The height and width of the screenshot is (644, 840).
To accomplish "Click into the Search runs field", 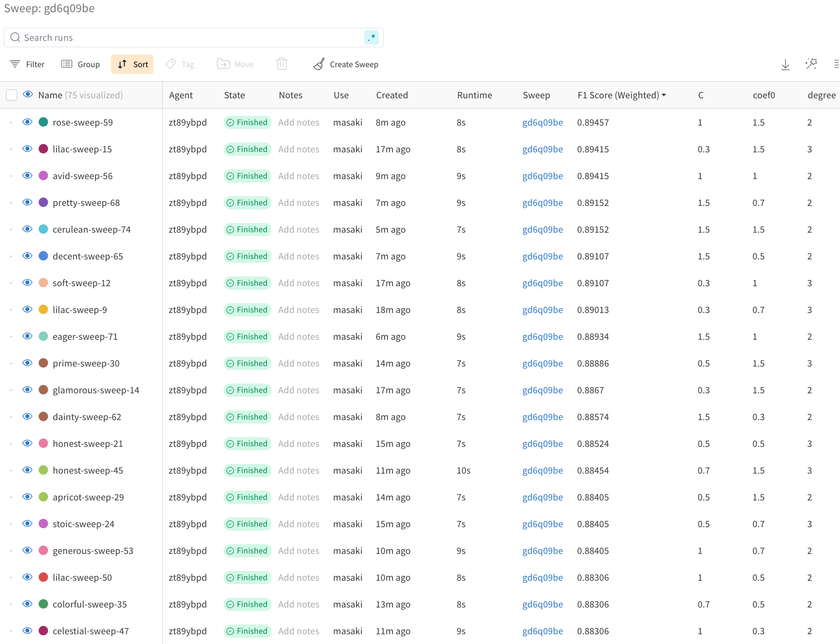I will [190, 37].
